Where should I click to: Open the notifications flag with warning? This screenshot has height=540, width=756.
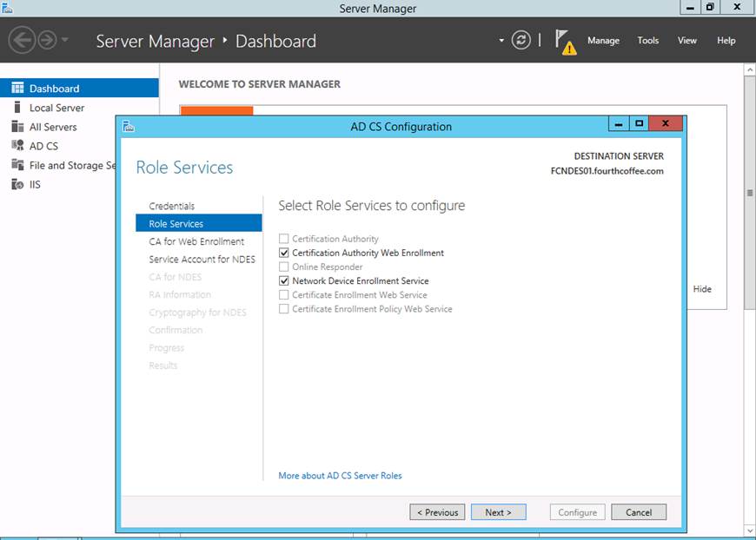pos(564,41)
